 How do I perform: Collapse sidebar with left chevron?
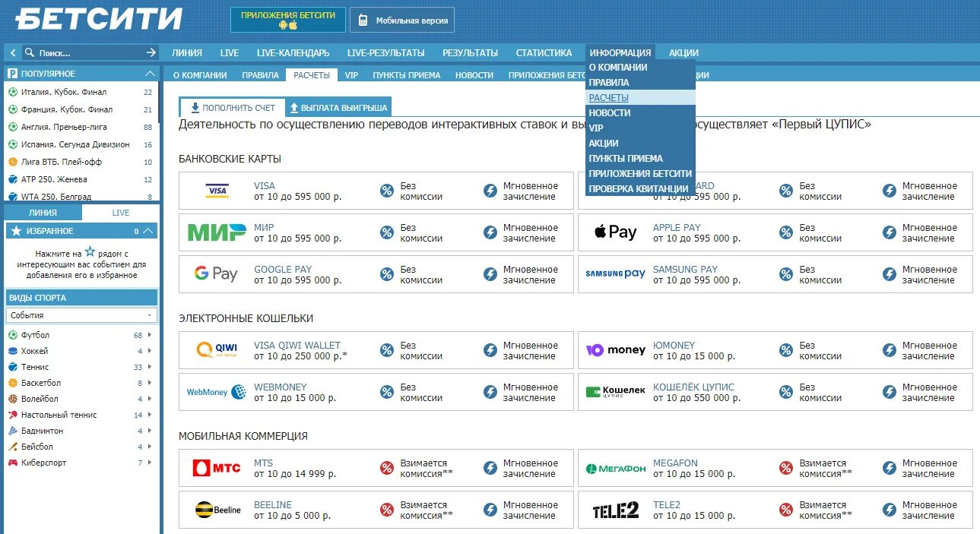tap(13, 52)
